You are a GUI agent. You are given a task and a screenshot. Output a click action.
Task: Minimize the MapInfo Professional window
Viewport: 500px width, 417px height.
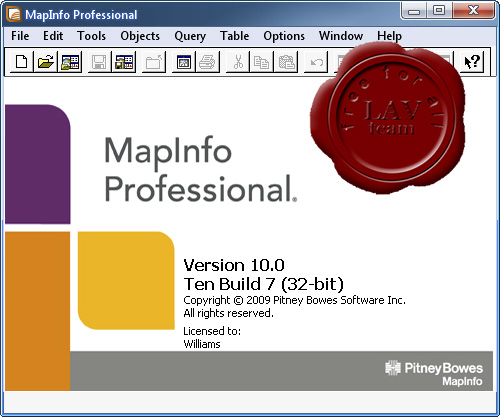pyautogui.click(x=414, y=11)
